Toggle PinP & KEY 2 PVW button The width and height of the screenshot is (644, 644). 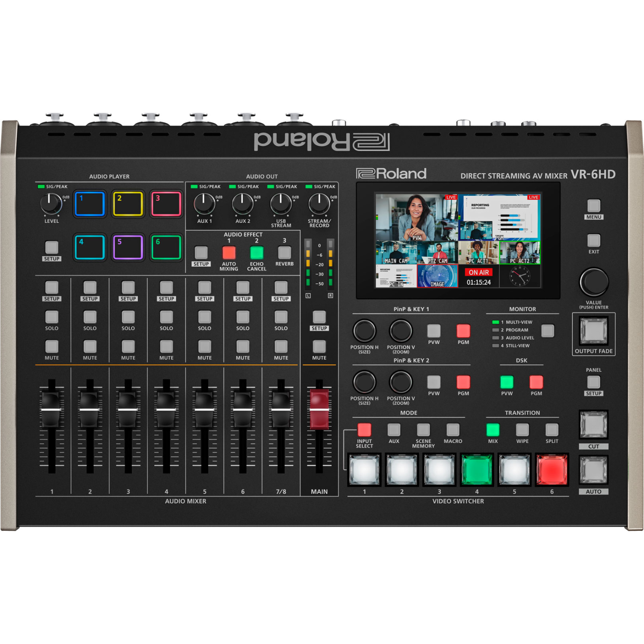click(434, 382)
